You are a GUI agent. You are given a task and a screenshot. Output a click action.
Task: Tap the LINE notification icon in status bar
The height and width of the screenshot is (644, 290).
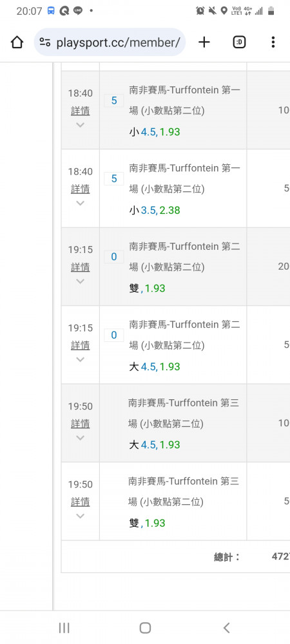[77, 11]
